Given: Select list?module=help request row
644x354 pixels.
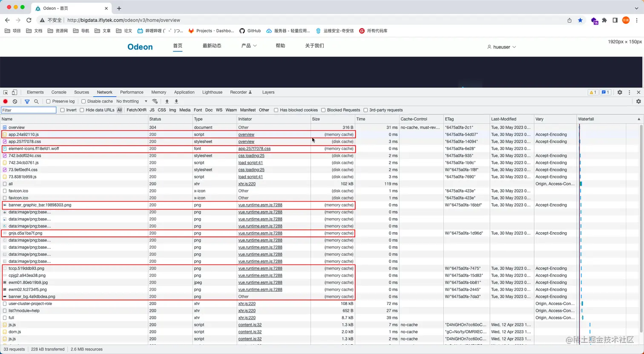Looking at the screenshot, I should click(x=289, y=311).
